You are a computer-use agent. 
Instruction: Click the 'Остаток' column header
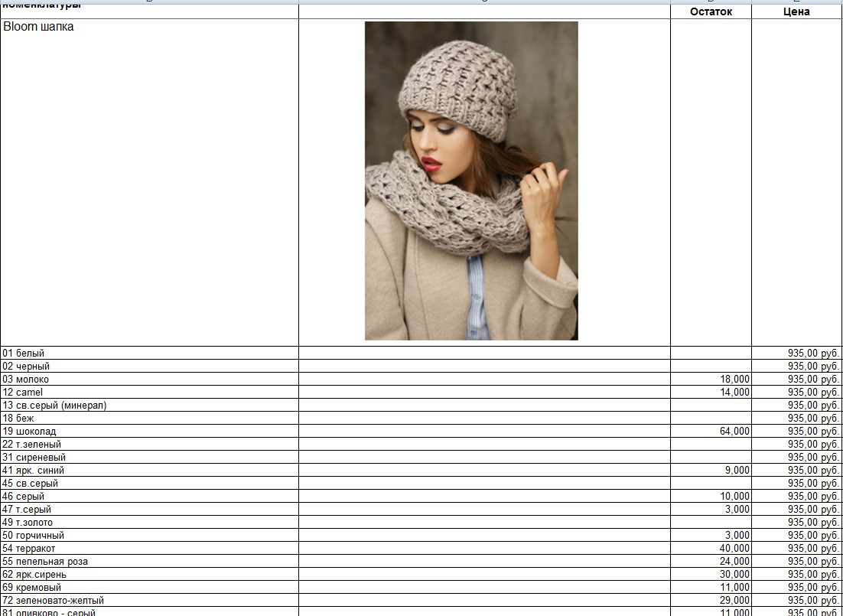tap(711, 11)
